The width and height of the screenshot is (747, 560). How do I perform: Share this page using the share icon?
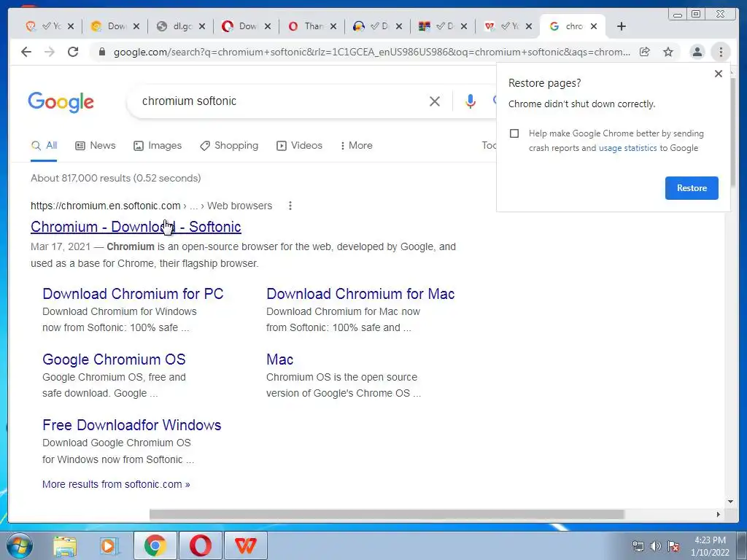point(645,52)
